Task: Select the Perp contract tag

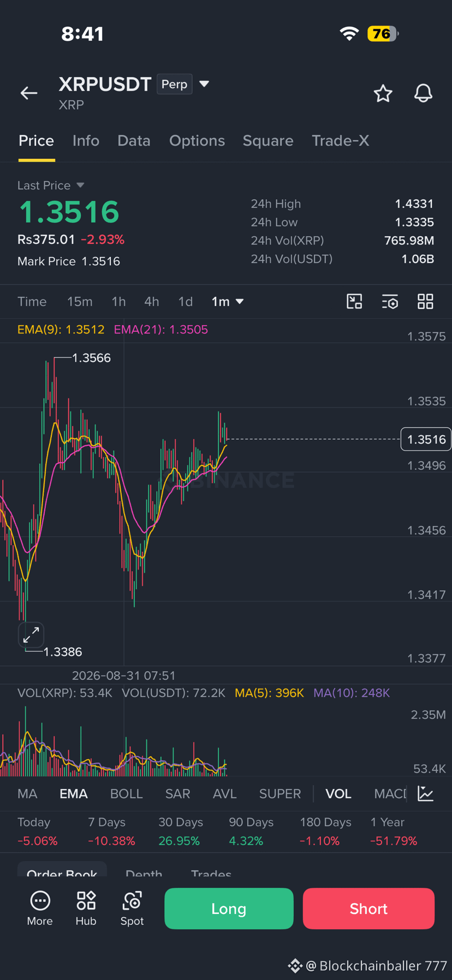Action: pyautogui.click(x=174, y=84)
